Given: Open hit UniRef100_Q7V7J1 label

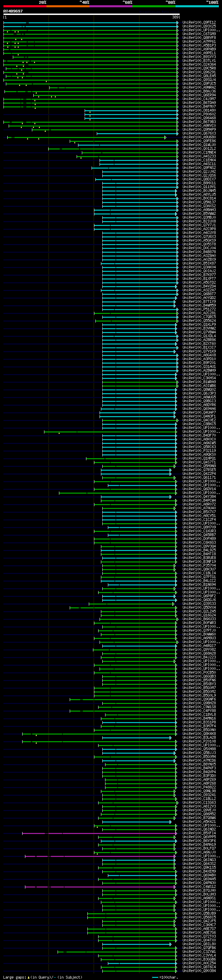Looking at the screenshot, I should coord(199,225).
